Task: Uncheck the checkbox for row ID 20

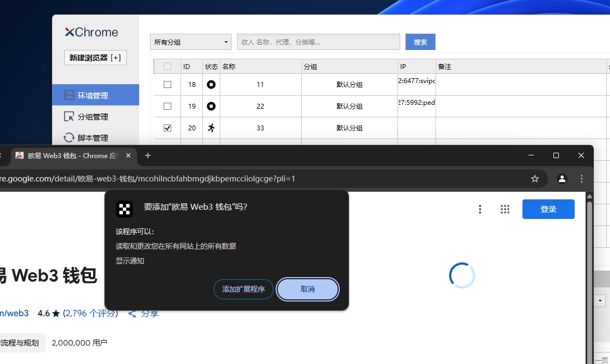Action: [167, 128]
